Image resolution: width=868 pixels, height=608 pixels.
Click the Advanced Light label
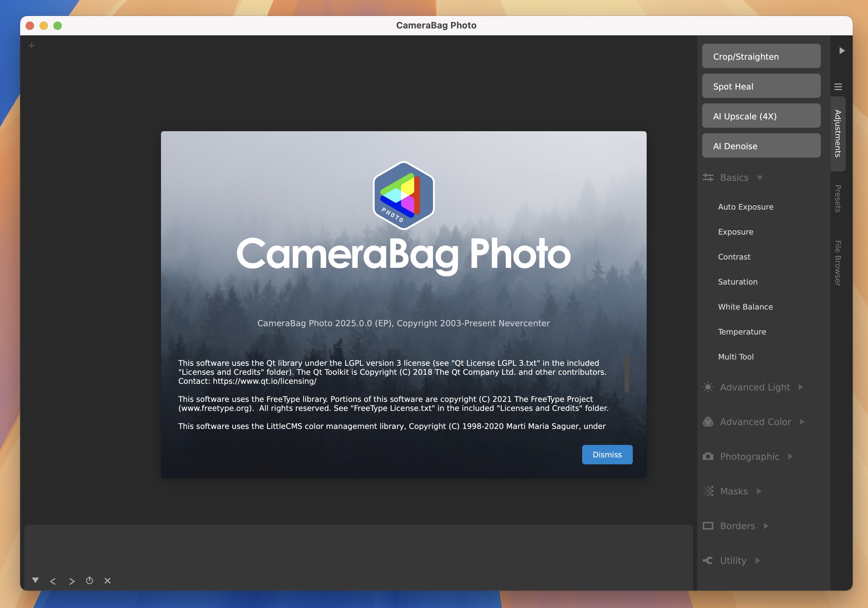click(755, 387)
